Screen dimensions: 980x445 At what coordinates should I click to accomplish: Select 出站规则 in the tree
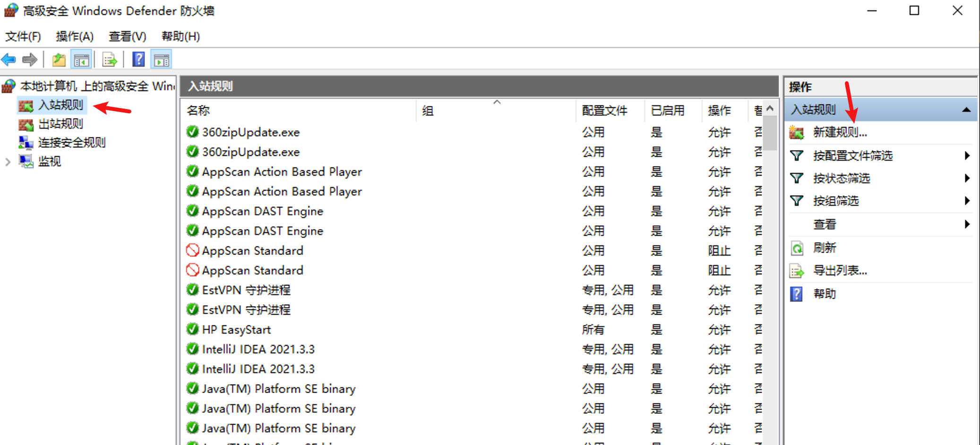coord(60,124)
